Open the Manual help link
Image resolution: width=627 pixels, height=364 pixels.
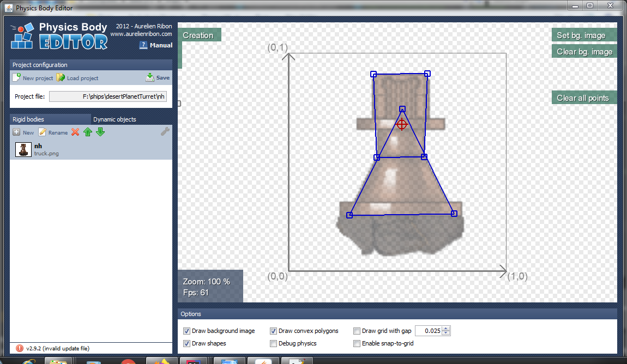156,45
